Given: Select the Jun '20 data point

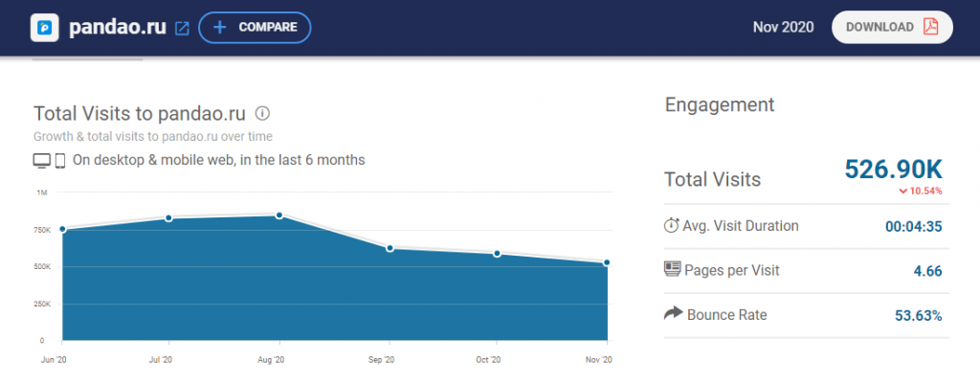Looking at the screenshot, I should pos(62,229).
